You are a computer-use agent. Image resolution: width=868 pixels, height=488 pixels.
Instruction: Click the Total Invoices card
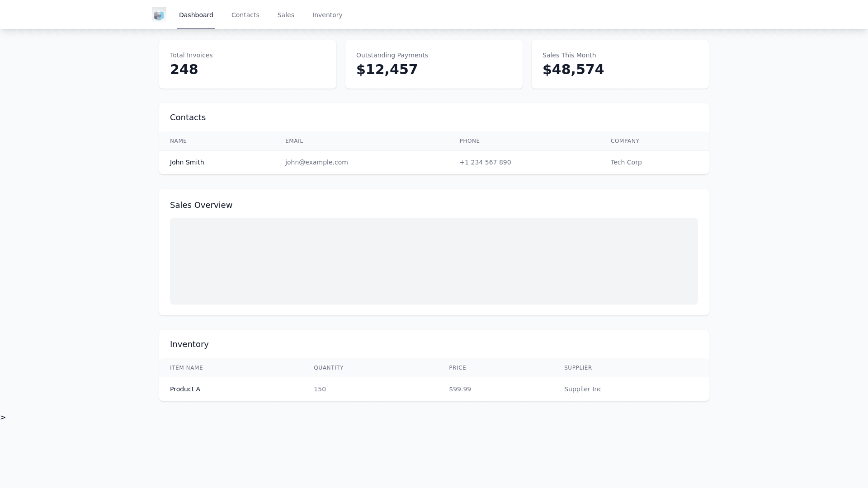tap(247, 64)
